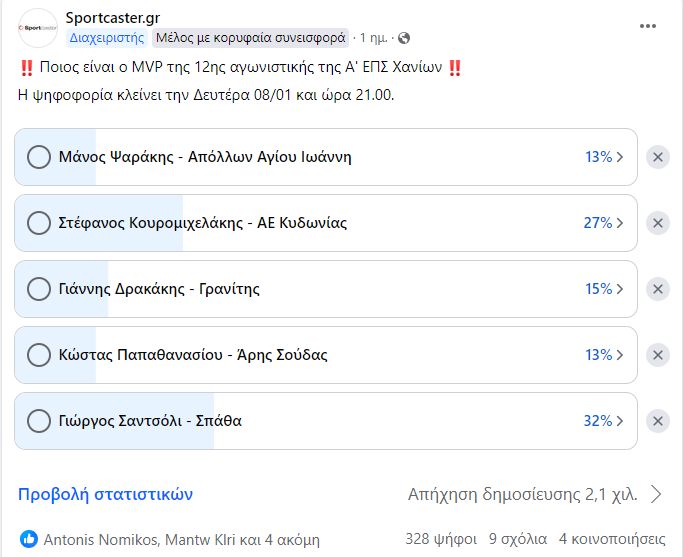View the 4 κοινοποιήσεις shares
The width and height of the screenshot is (683, 557).
pos(612,538)
